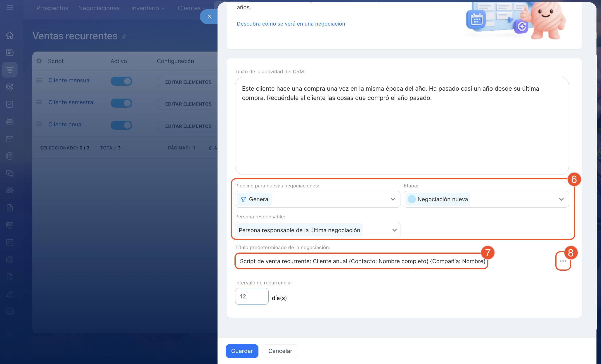Click pin icon next to Ventas recurrentes
The height and width of the screenshot is (364, 601).
pos(124,37)
